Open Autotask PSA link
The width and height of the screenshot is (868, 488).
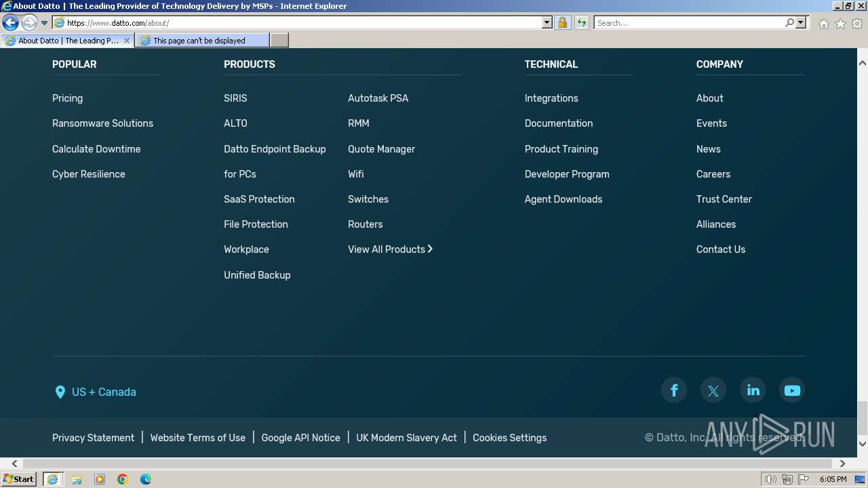tap(378, 98)
